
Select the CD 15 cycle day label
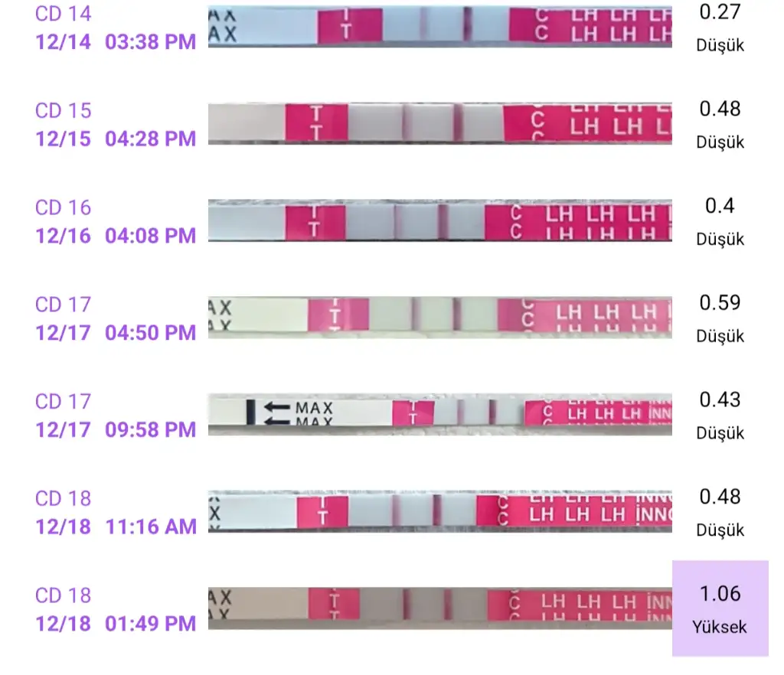coord(63,111)
